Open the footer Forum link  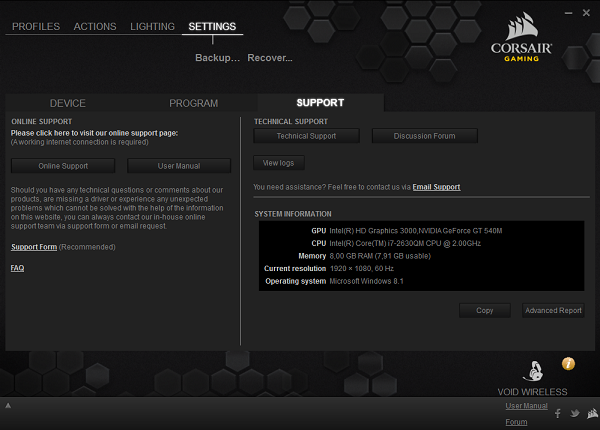click(x=516, y=422)
